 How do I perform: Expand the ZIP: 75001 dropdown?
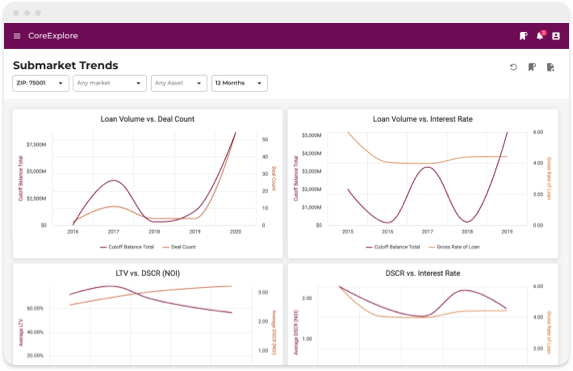point(41,83)
